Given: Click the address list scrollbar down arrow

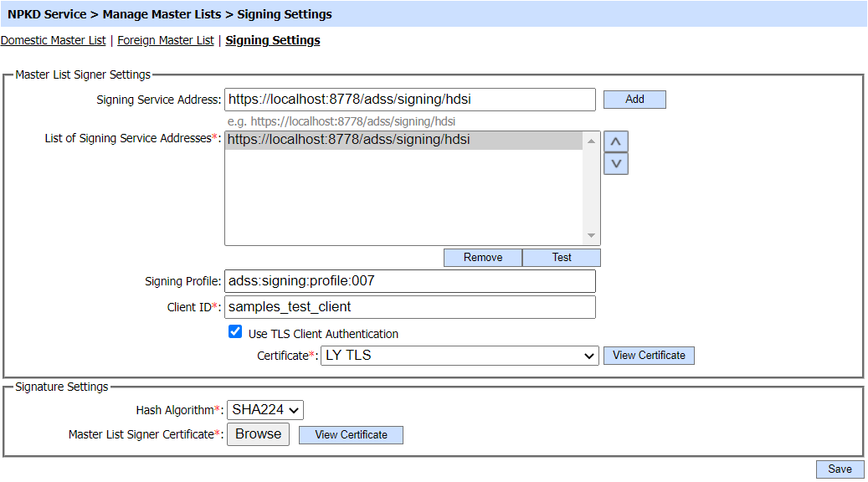Looking at the screenshot, I should [x=592, y=236].
